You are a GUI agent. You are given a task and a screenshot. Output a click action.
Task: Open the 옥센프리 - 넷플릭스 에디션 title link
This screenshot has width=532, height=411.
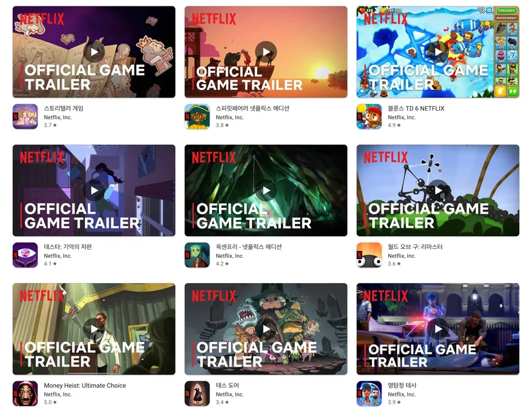pos(249,247)
